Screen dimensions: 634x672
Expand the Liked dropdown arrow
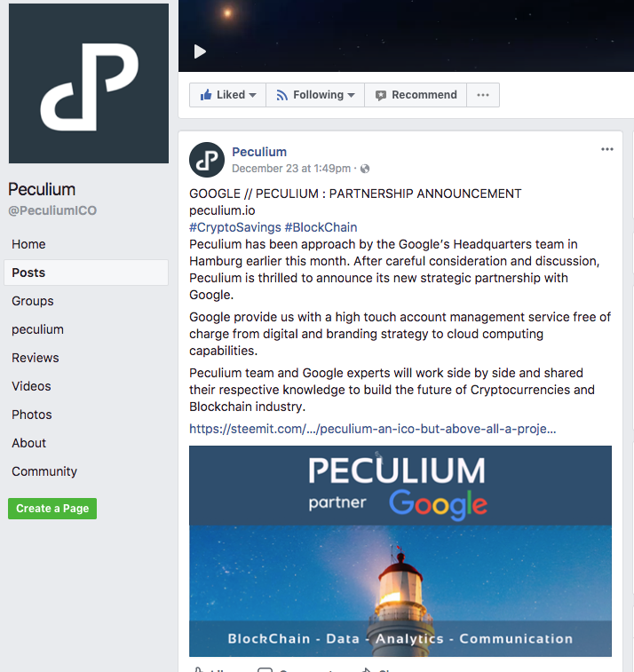252,95
